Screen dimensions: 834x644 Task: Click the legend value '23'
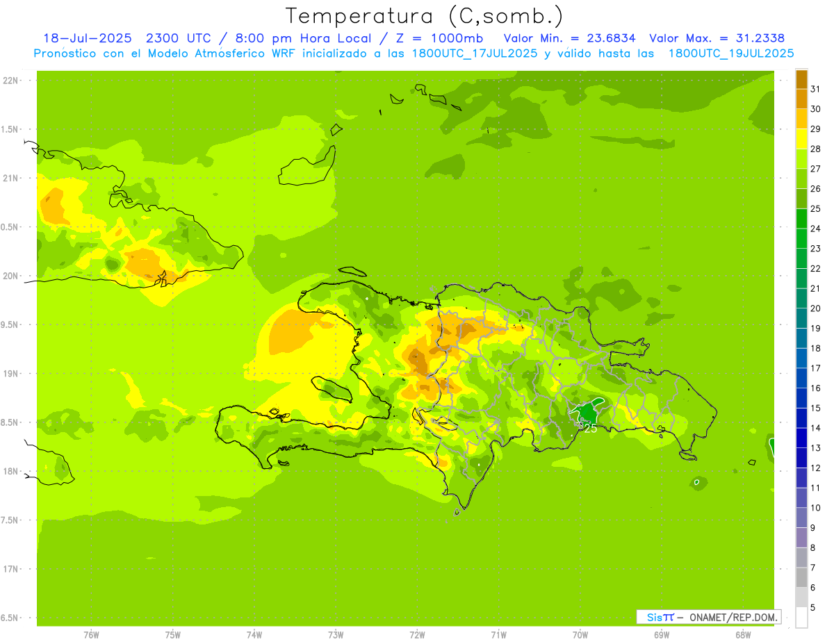(816, 249)
